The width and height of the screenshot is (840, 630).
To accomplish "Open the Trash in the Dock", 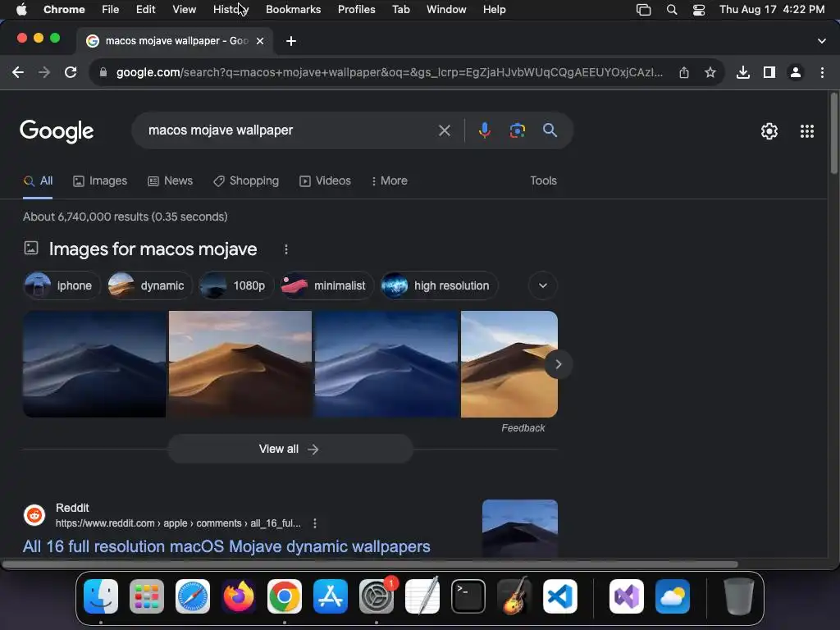I will pos(739,596).
